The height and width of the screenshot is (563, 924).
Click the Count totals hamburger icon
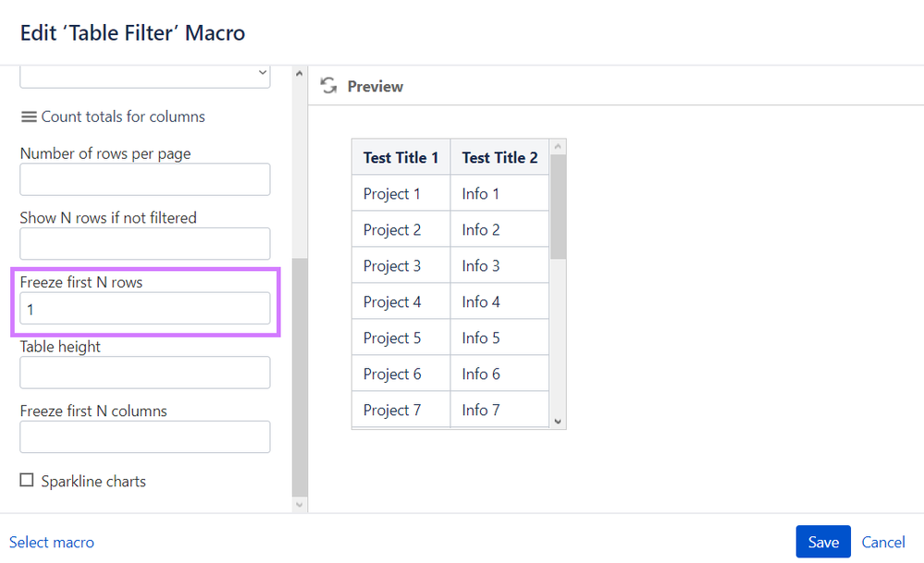point(29,116)
